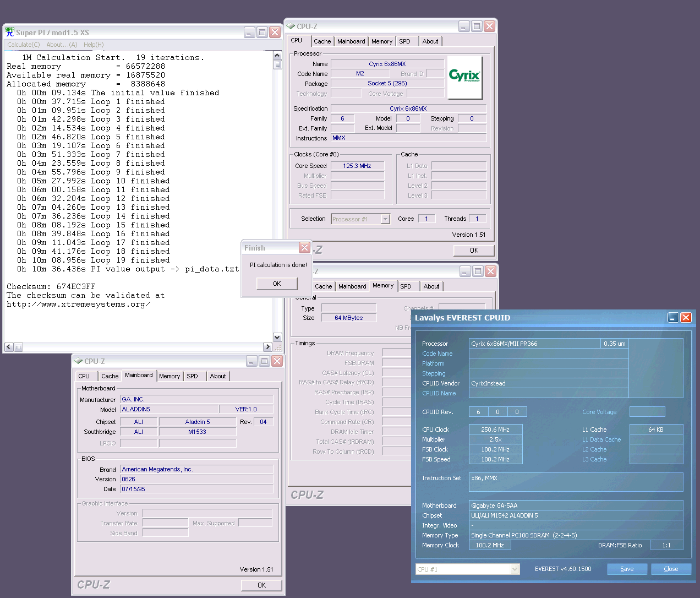Click Package field Socket 5 (296)
Image resolution: width=700 pixels, height=598 pixels.
pos(387,83)
